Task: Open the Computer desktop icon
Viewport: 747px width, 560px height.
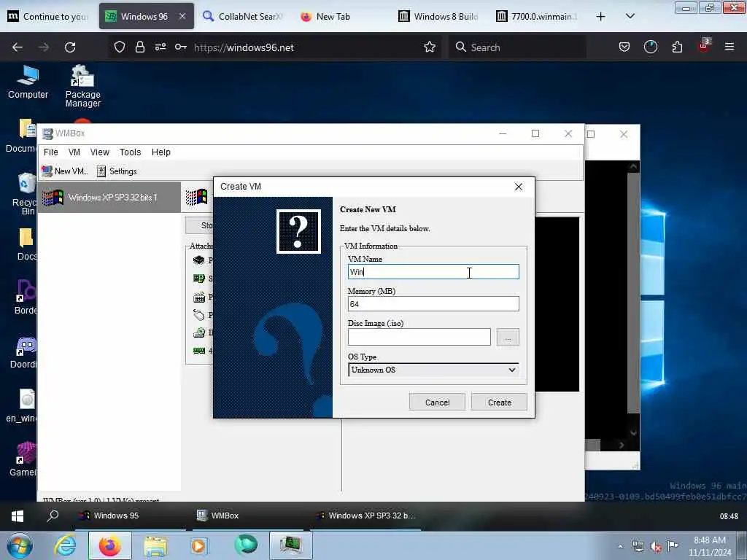Action: (28, 82)
